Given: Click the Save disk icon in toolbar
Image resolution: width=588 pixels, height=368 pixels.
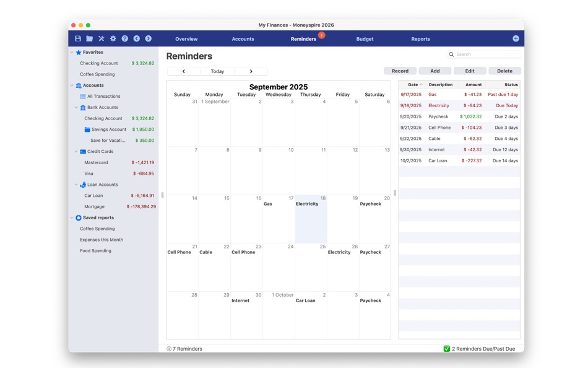Looking at the screenshot, I should coord(78,38).
